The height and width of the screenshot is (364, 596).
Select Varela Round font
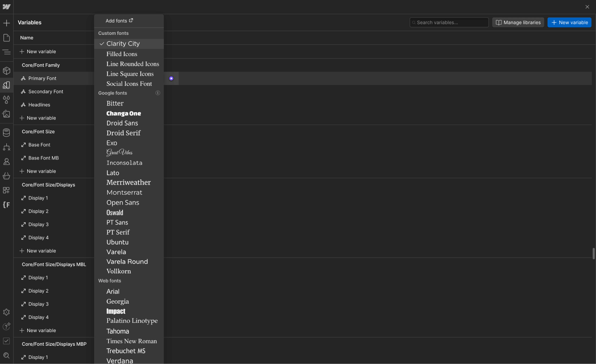[129, 262]
